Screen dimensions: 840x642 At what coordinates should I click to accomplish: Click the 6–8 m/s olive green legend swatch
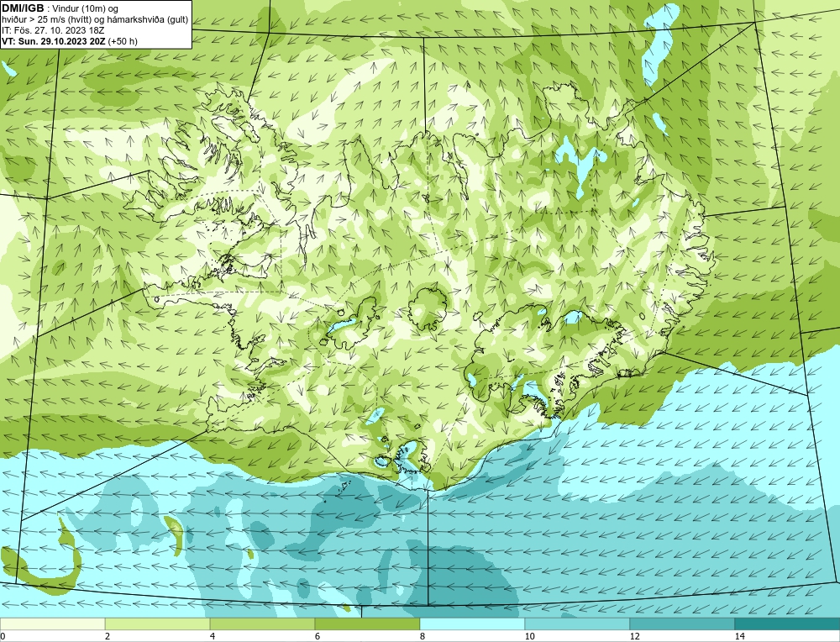(368, 624)
